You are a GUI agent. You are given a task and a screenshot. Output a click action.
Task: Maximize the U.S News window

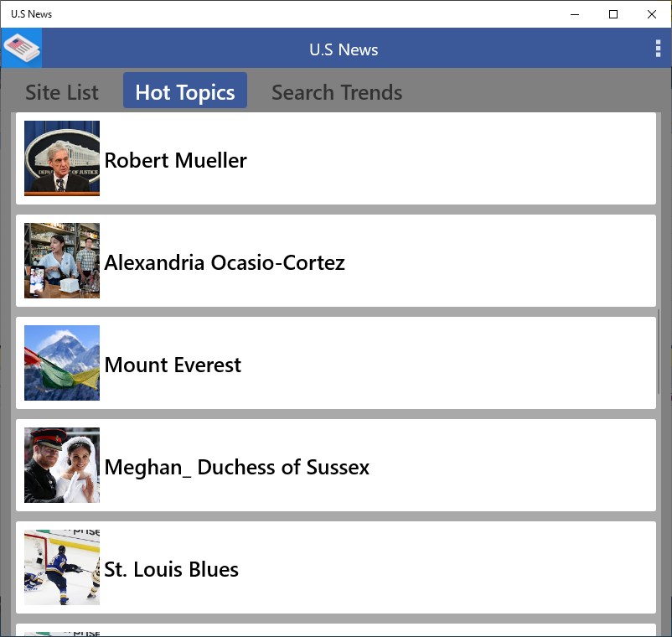tap(613, 14)
